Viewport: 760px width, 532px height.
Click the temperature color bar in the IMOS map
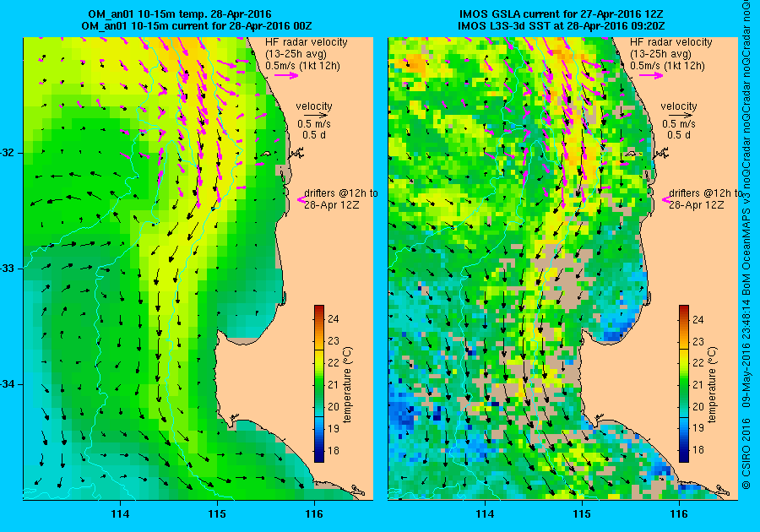(x=684, y=383)
